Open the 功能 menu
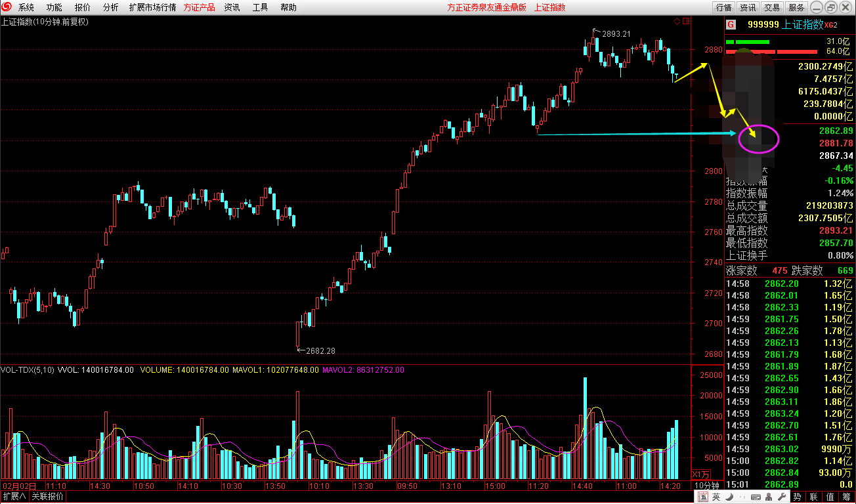The height and width of the screenshot is (504, 856). coord(54,8)
